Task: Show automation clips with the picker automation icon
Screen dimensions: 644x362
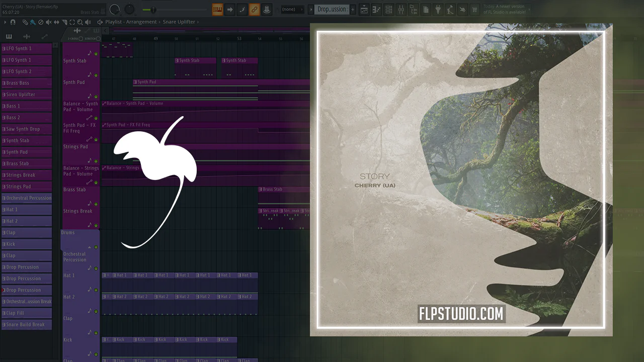Action: coord(44,37)
